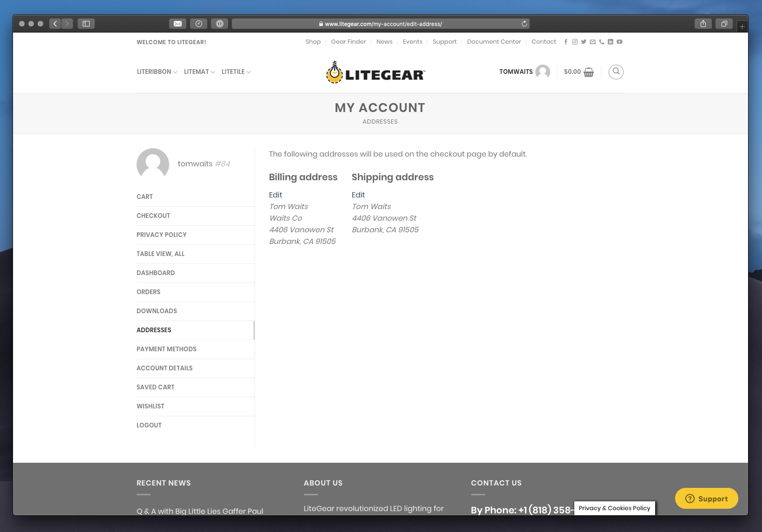Open LiteGear LinkedIn icon
The height and width of the screenshot is (532, 762).
coord(611,42)
